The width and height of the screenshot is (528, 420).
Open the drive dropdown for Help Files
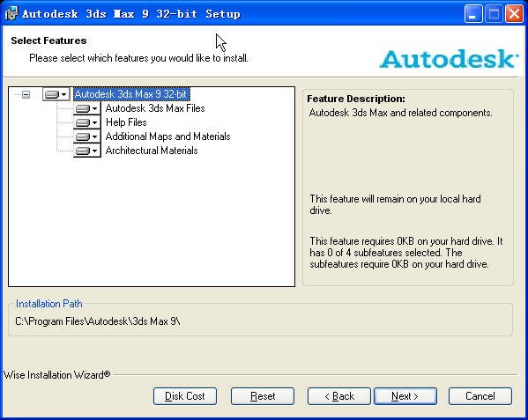pyautogui.click(x=87, y=122)
